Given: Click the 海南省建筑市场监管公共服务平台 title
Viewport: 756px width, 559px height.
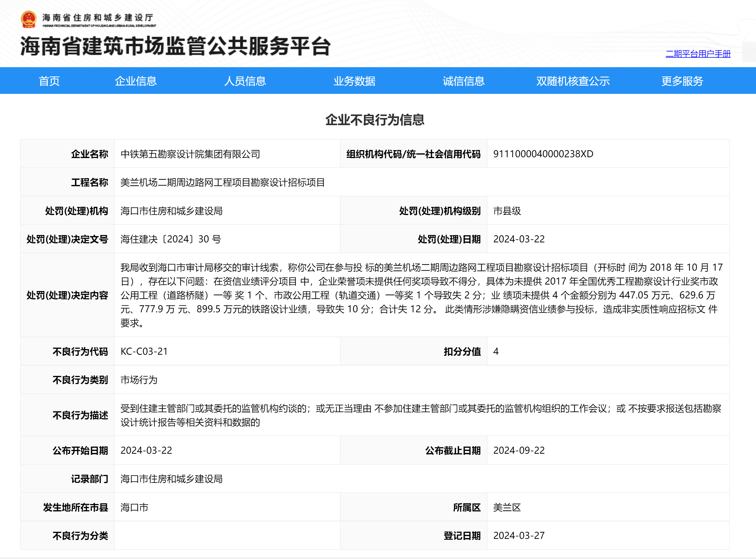Looking at the screenshot, I should 175,46.
